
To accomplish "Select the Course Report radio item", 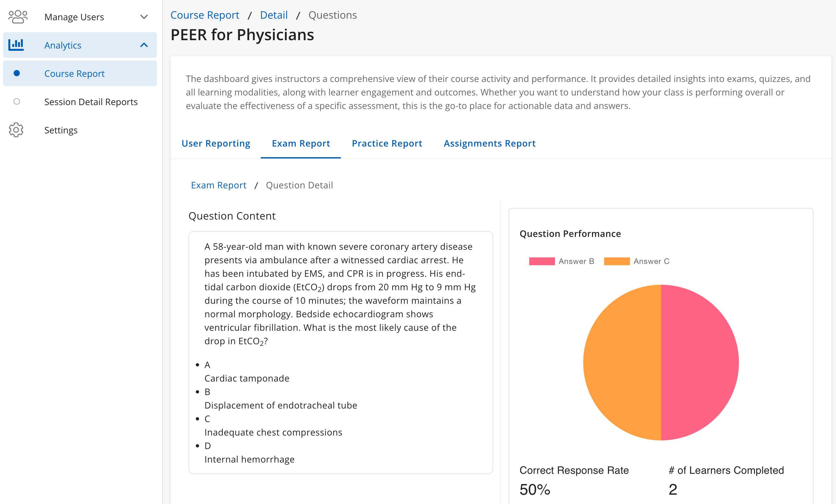I will [74, 73].
